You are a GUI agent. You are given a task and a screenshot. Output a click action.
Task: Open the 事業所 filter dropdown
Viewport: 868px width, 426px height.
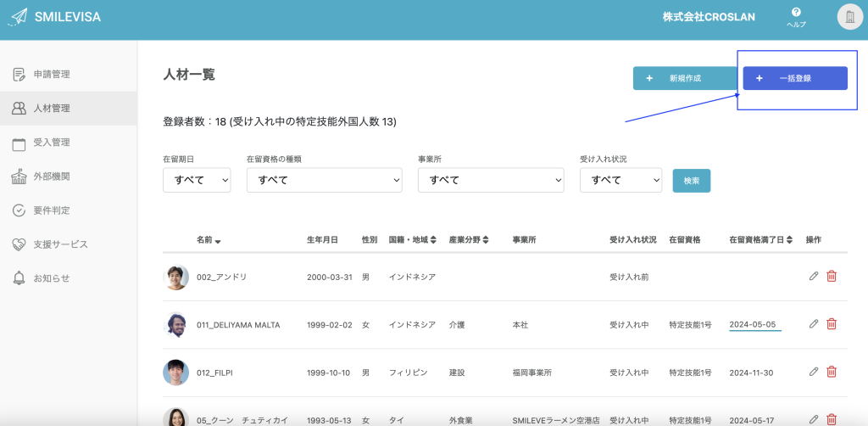click(x=491, y=180)
